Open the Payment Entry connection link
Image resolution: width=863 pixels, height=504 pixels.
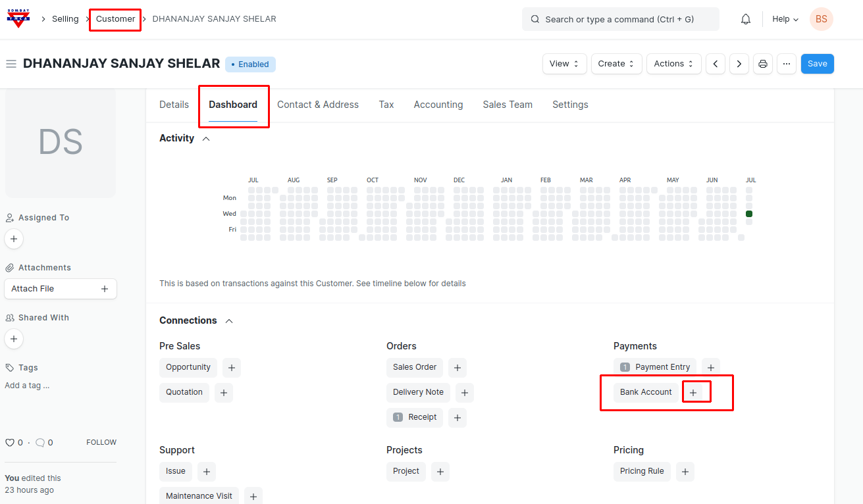click(662, 367)
